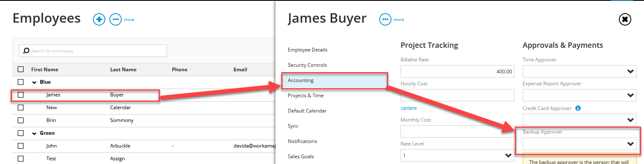
Task: Open the Expense Report Approver dropdown
Action: point(579,95)
